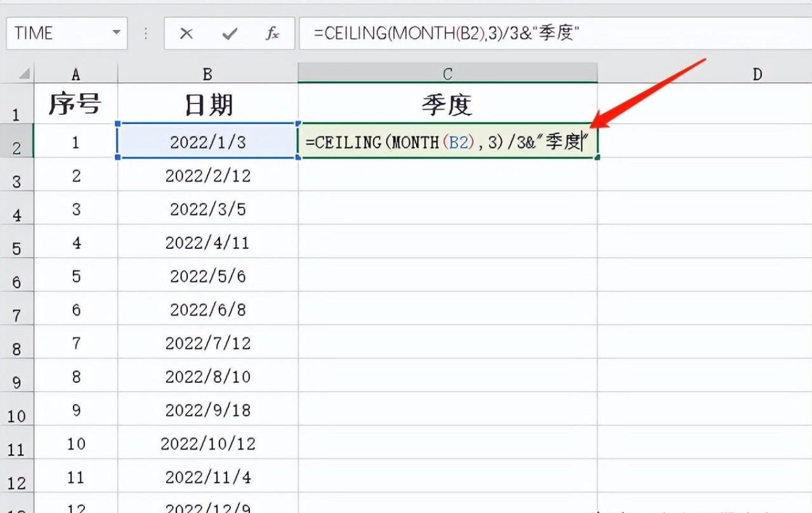Click the 序号 header cell
Image resolution: width=812 pixels, height=513 pixels.
[75, 104]
